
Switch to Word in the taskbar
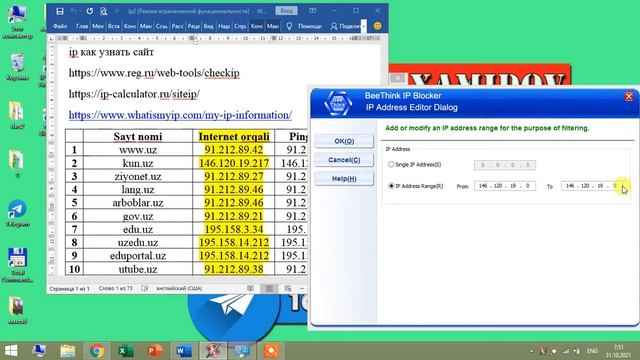coord(184,351)
